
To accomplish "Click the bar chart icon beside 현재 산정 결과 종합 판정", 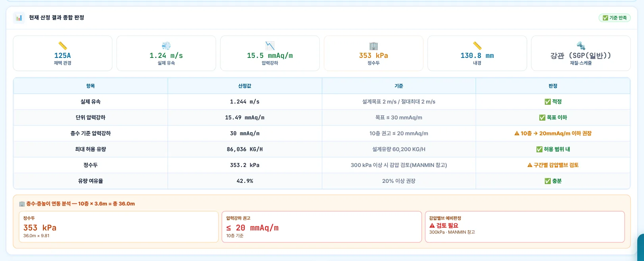I will tap(19, 18).
